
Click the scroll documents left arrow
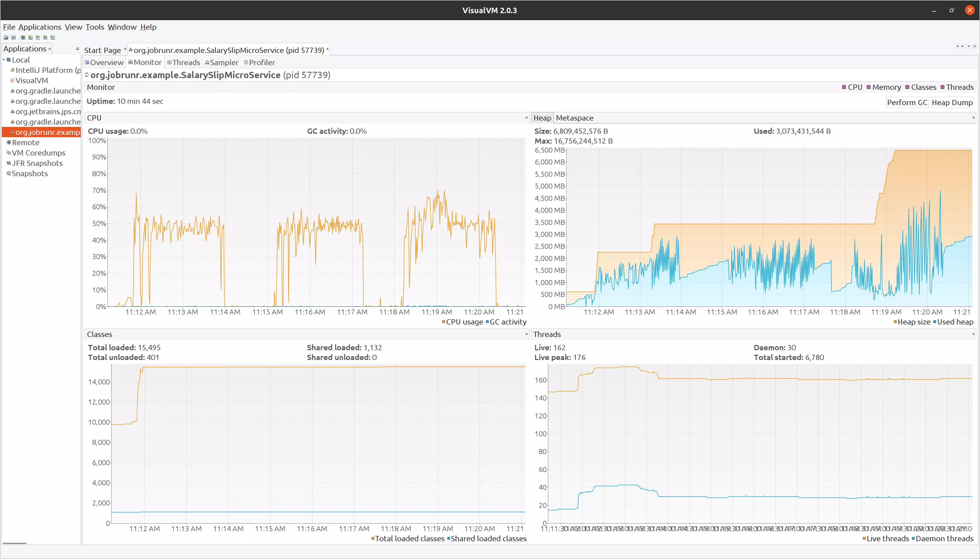(957, 46)
